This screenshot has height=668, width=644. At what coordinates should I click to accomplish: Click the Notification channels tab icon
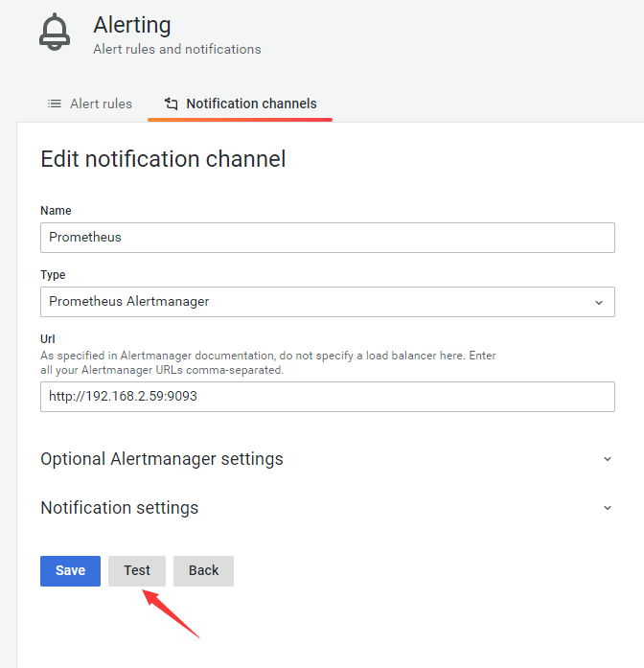pos(172,104)
